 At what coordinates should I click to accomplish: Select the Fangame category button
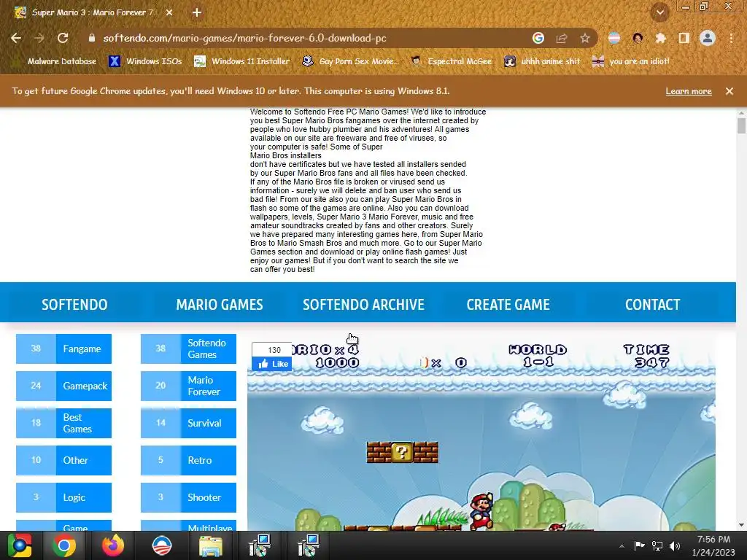point(64,349)
